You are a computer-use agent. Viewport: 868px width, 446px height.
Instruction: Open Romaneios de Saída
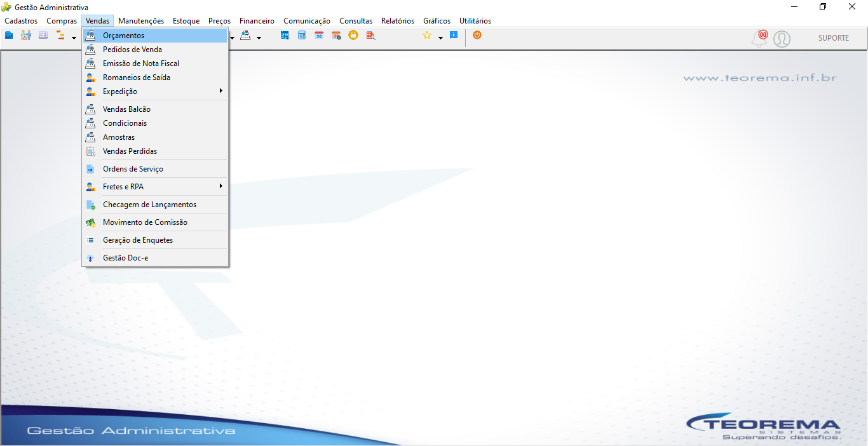coord(155,78)
